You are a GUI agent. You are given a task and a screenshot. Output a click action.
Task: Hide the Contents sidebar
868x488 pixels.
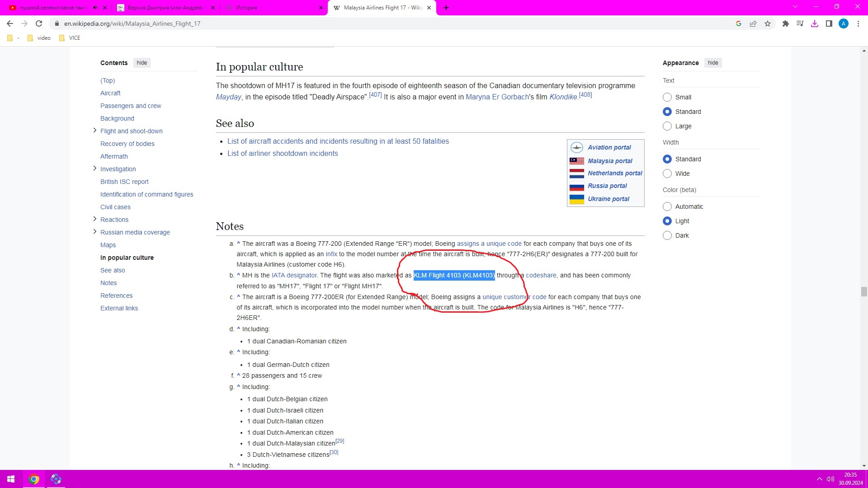142,63
